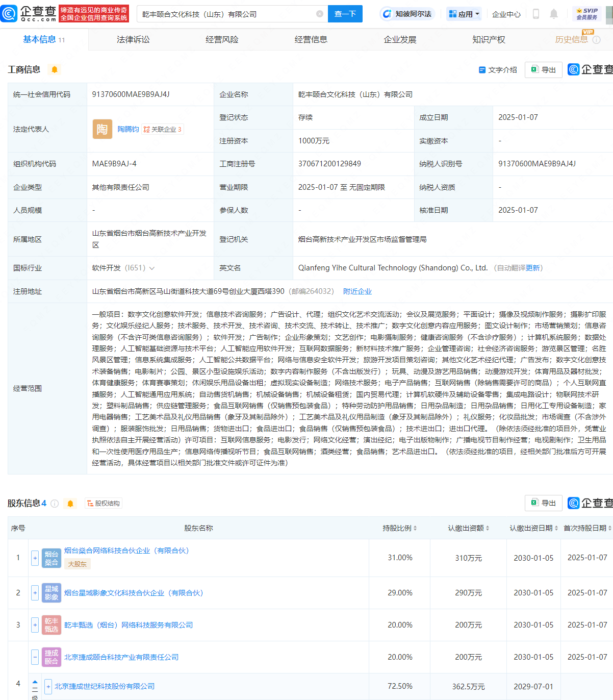613x700 pixels.
Task: Select English name Qianfeng Yihe Cultural Technology
Action: coord(393,268)
